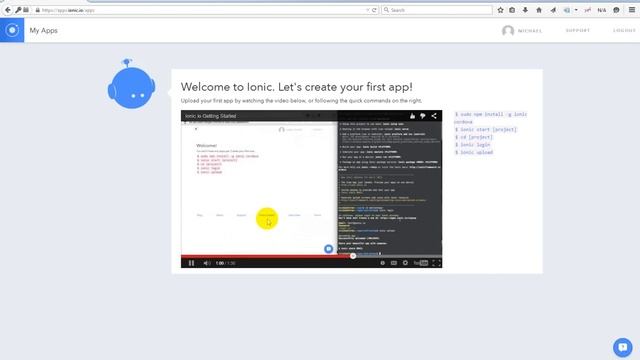Click the video info button
Screen dimensions: 640x360
382,263
